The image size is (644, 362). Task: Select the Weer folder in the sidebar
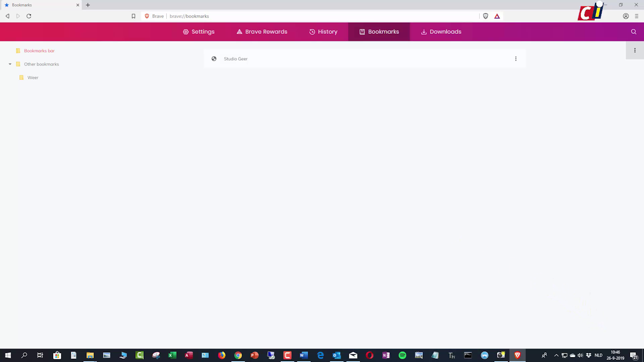33,77
